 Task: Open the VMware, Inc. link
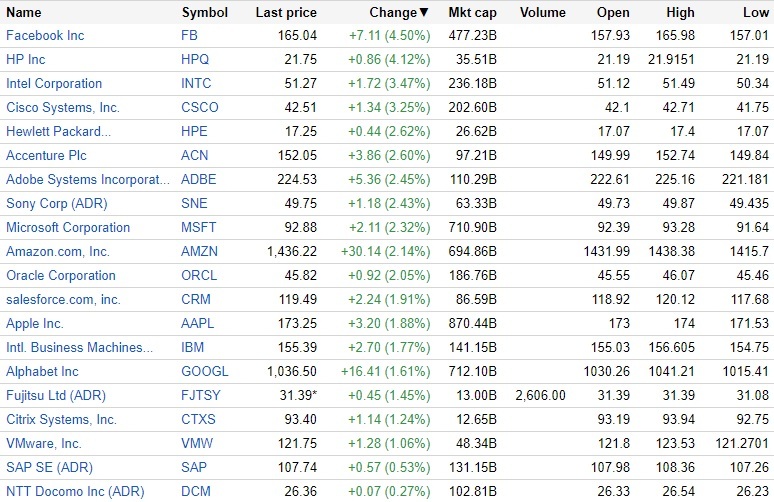tap(44, 443)
